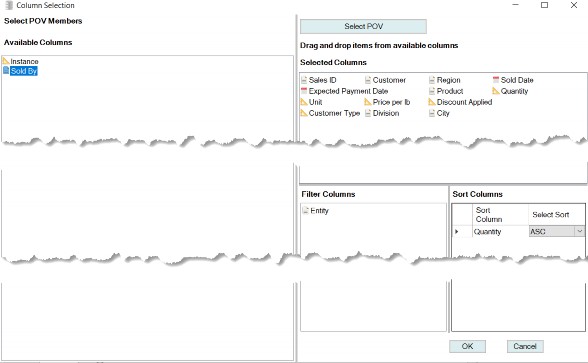Click the Entity filter column icon
The image size is (588, 363).
click(306, 210)
